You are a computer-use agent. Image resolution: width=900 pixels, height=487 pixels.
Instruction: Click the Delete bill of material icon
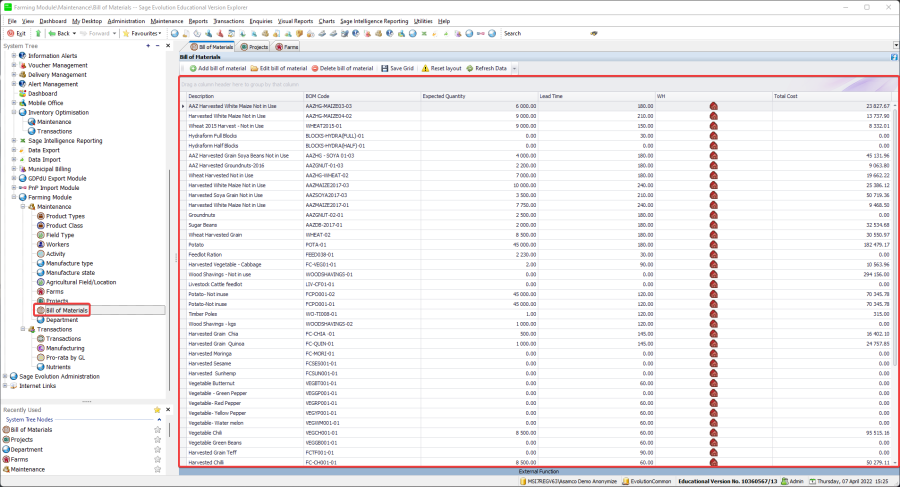click(x=316, y=68)
